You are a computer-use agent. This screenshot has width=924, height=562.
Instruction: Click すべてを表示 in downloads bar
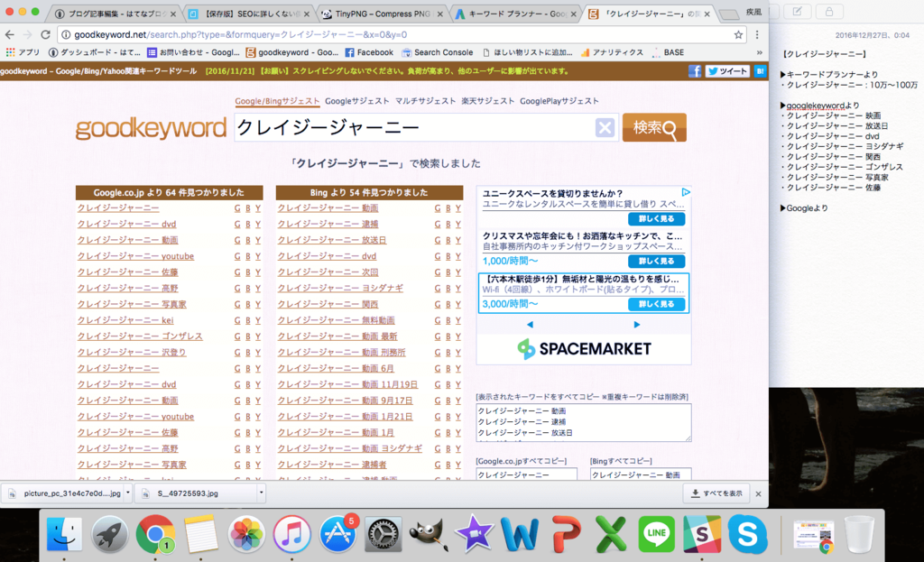tap(716, 493)
